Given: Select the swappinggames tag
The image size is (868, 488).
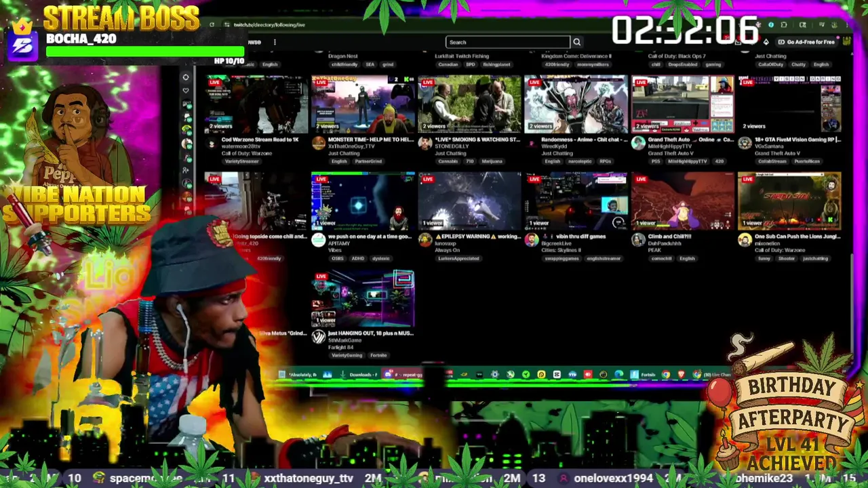Looking at the screenshot, I should tap(561, 258).
